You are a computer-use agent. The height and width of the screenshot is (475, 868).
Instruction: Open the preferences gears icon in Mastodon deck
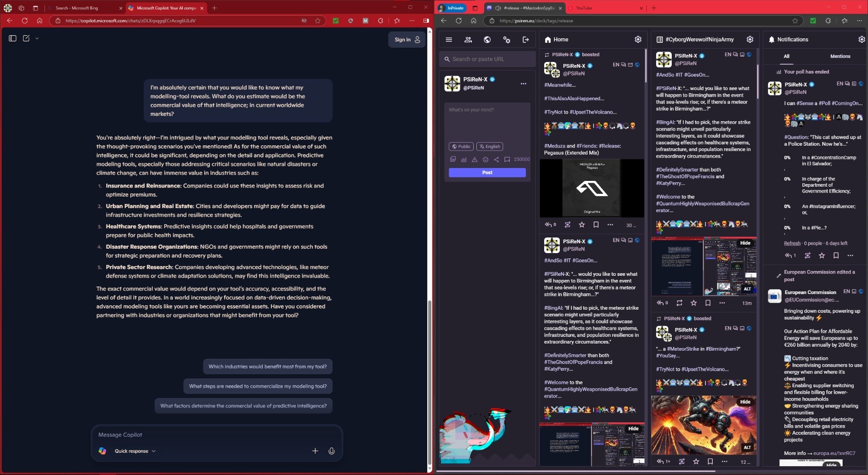pyautogui.click(x=506, y=40)
